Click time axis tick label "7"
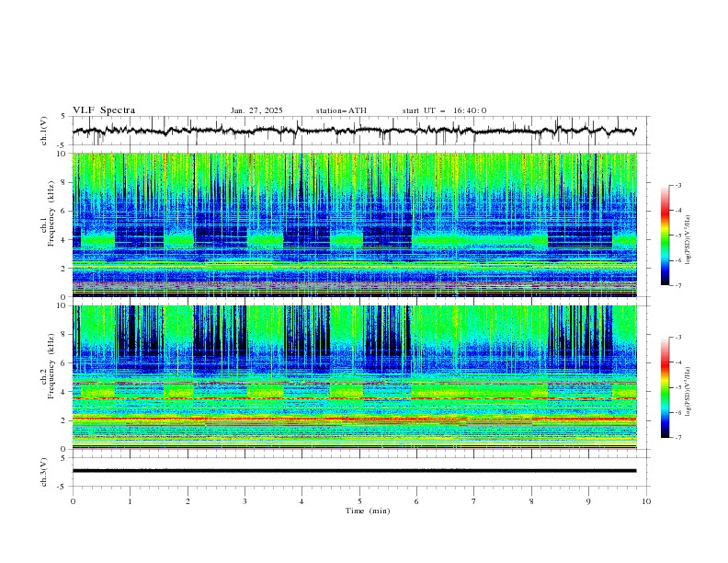Image resolution: width=728 pixels, height=563 pixels. (x=474, y=501)
